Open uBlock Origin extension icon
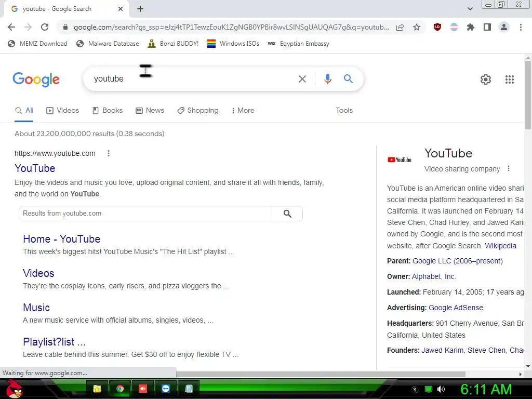This screenshot has width=532, height=399. pyautogui.click(x=437, y=27)
